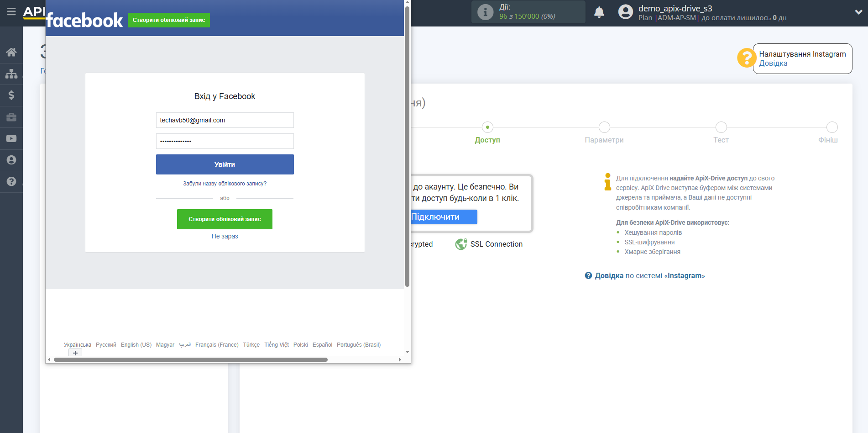Switch language to Español
868x433 pixels.
click(x=323, y=345)
